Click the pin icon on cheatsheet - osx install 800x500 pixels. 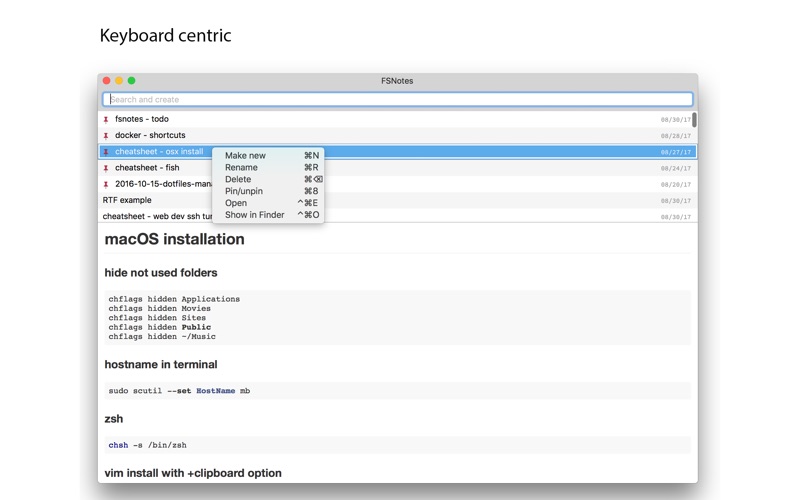[x=106, y=152]
